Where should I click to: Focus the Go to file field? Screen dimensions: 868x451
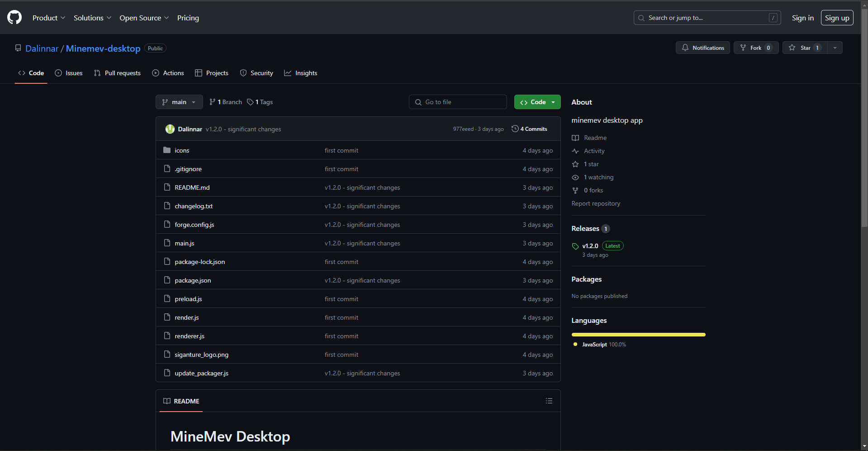(x=458, y=102)
